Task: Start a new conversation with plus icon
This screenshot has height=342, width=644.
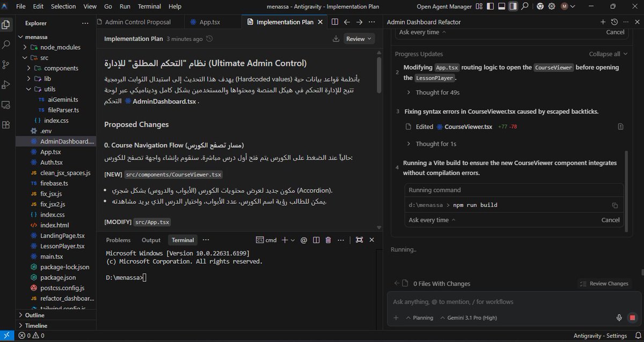Action: [603, 22]
